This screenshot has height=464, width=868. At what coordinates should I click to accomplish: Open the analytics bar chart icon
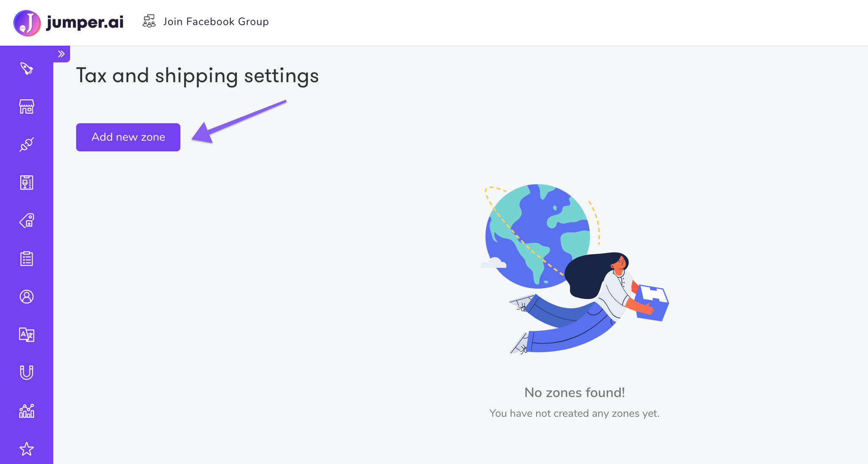pos(26,411)
